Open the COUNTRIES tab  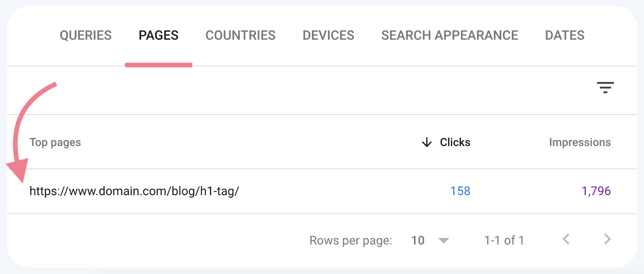(x=240, y=35)
